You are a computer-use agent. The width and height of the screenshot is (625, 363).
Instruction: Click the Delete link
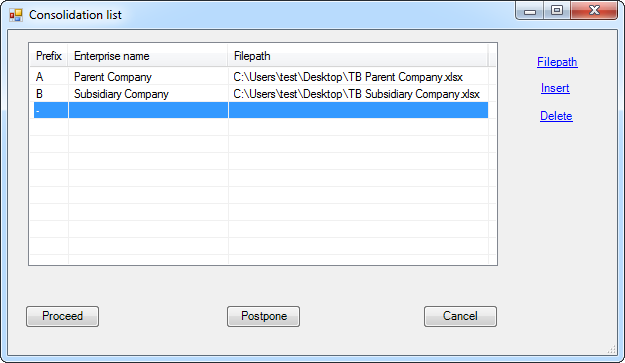(556, 116)
